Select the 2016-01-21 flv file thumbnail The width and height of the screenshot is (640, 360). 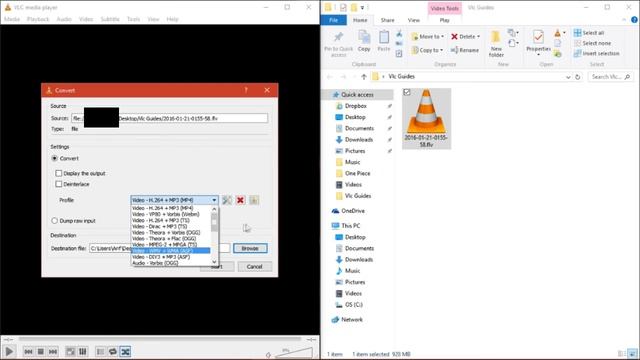tap(427, 118)
